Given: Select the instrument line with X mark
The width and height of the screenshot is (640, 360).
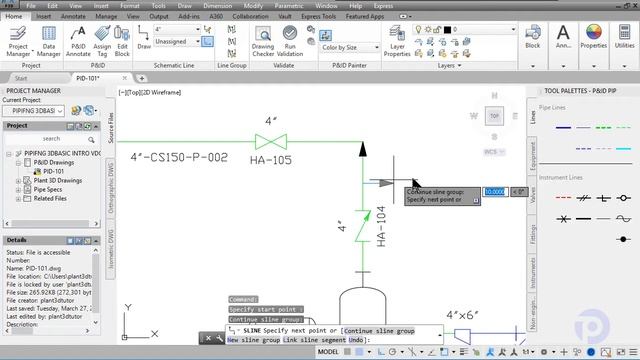Looking at the screenshot, I should [563, 219].
